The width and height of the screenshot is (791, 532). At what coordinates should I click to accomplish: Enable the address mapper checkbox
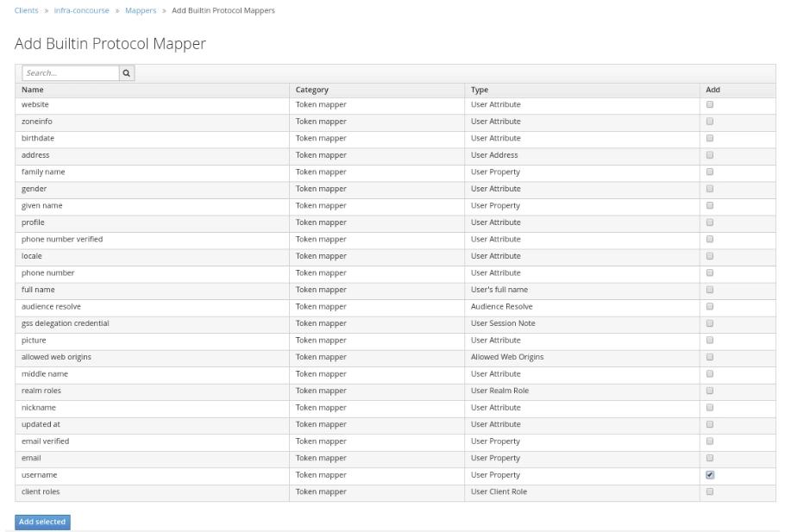pos(710,155)
